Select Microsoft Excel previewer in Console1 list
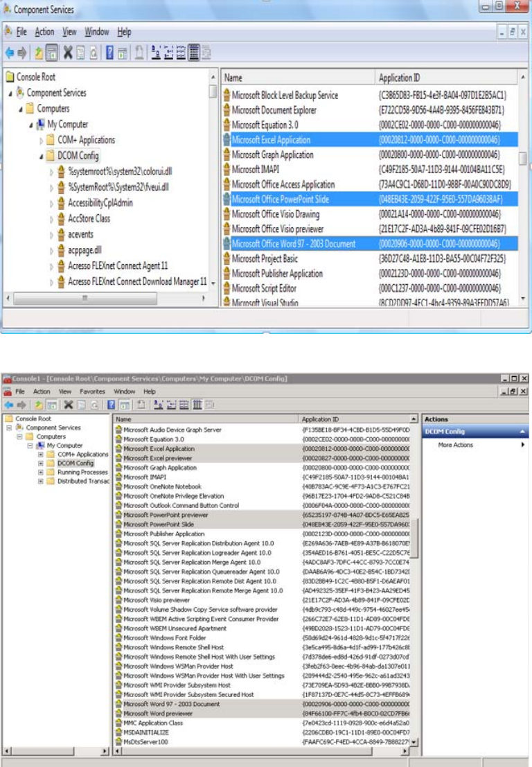Screen dimensions: 532x767 [x=263, y=459]
